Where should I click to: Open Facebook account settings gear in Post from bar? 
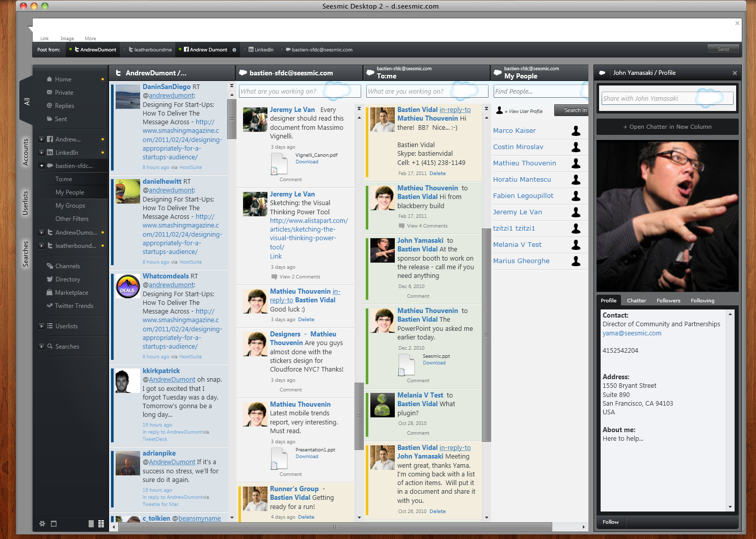pyautogui.click(x=234, y=50)
